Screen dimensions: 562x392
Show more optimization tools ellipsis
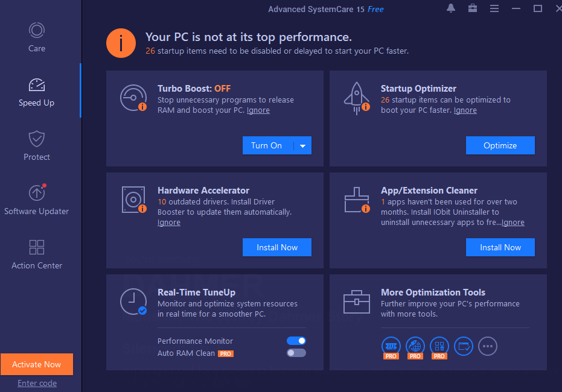488,346
